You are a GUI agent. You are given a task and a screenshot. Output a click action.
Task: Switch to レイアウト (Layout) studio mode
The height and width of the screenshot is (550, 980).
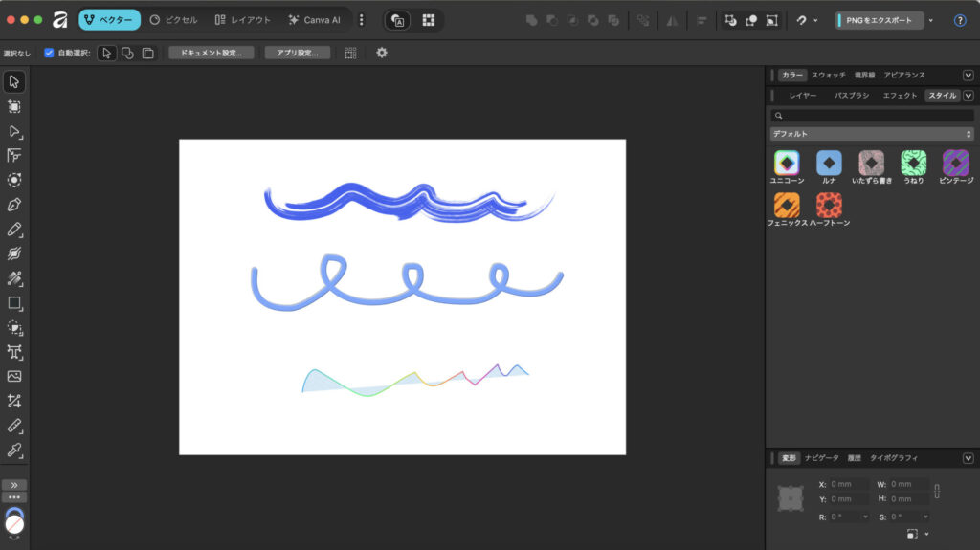[x=243, y=20]
